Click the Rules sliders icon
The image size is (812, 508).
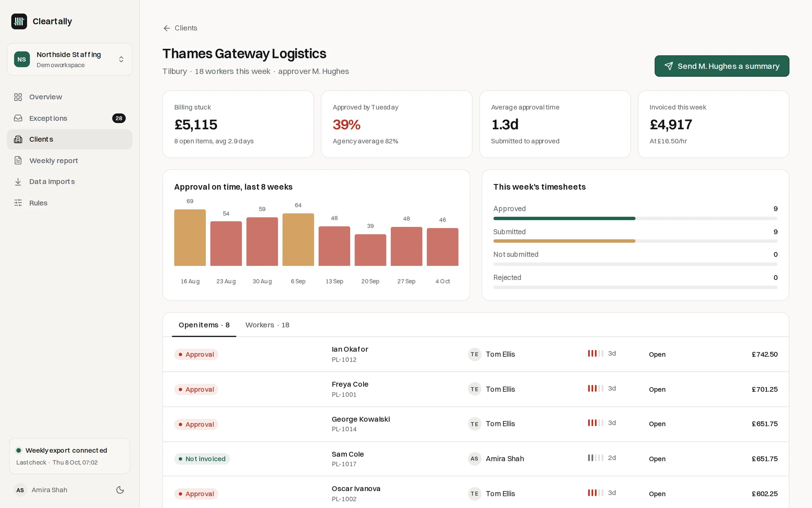(18, 203)
